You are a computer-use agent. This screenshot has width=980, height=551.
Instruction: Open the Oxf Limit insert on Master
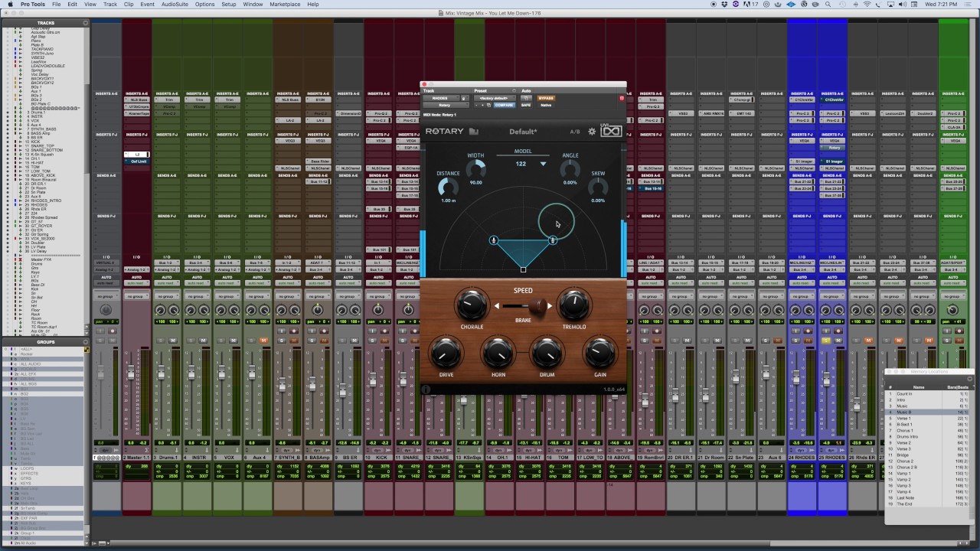[x=136, y=161]
